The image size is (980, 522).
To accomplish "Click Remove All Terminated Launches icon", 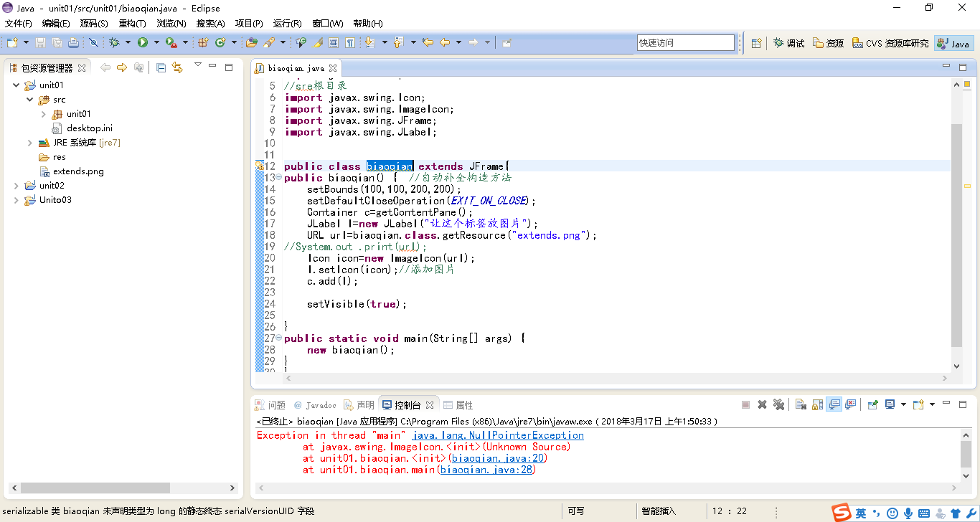I will (x=778, y=404).
